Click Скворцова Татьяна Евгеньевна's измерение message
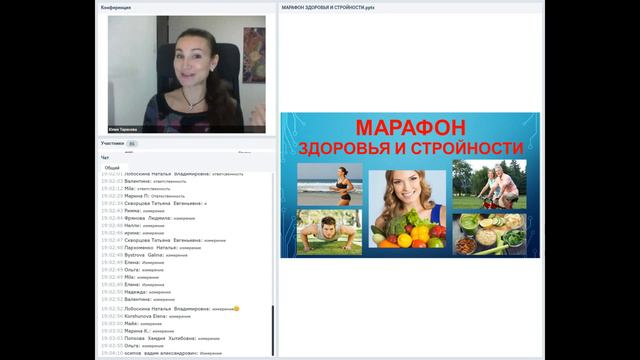 coord(163,240)
